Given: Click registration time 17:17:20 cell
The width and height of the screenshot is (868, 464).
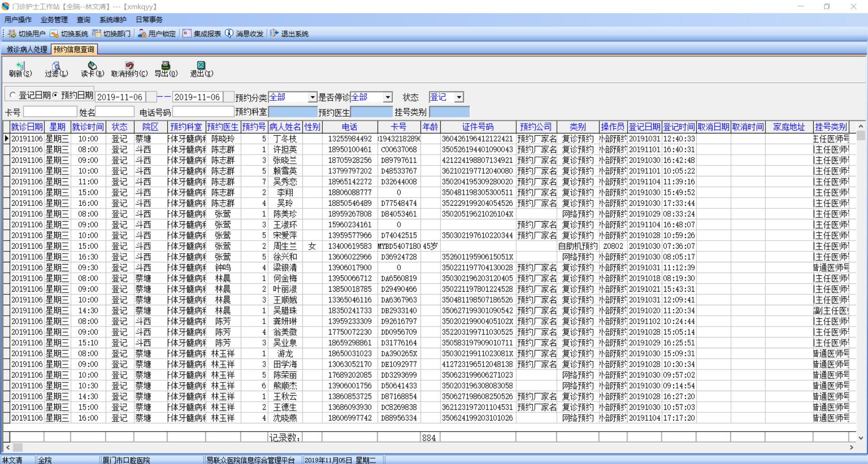Looking at the screenshot, I should (x=679, y=418).
